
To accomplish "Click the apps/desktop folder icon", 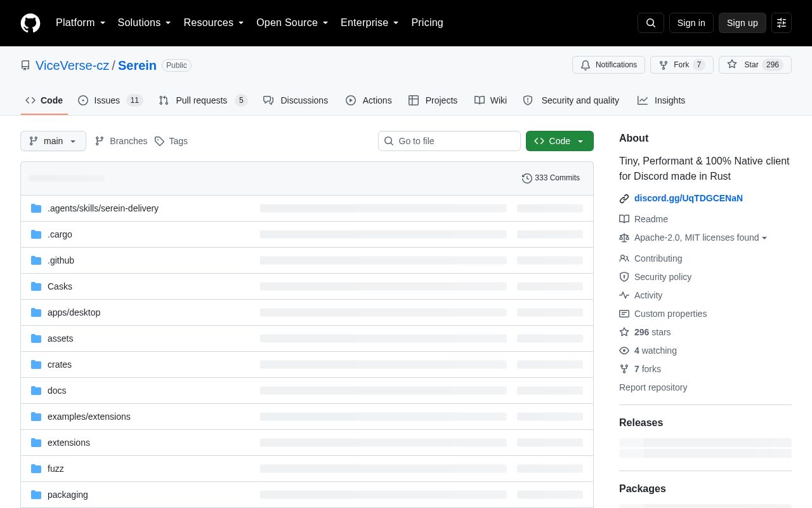I will (x=36, y=312).
